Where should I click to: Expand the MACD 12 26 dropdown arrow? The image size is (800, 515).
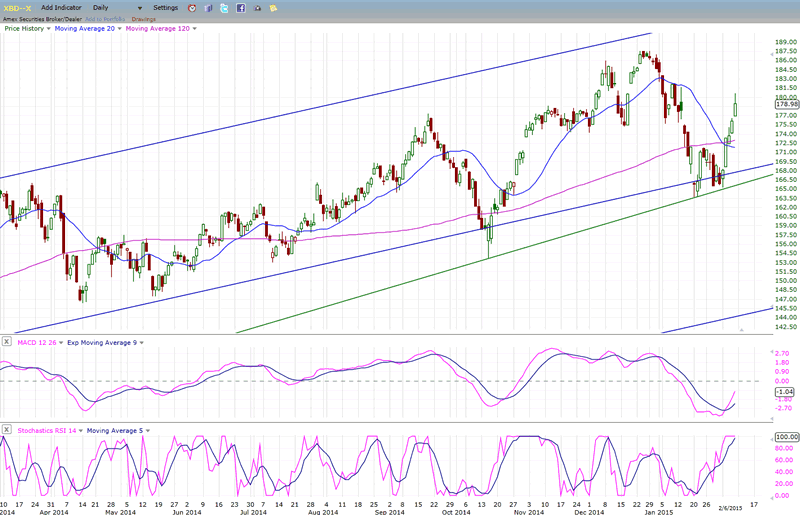pos(61,343)
